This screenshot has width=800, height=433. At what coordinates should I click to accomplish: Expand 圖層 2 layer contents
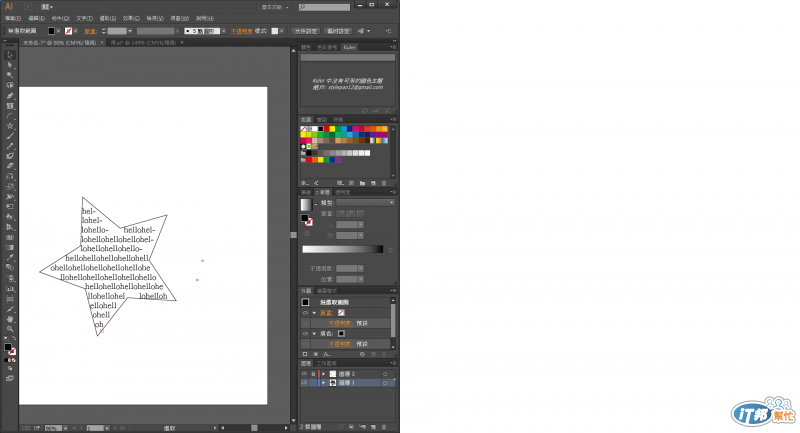click(323, 374)
